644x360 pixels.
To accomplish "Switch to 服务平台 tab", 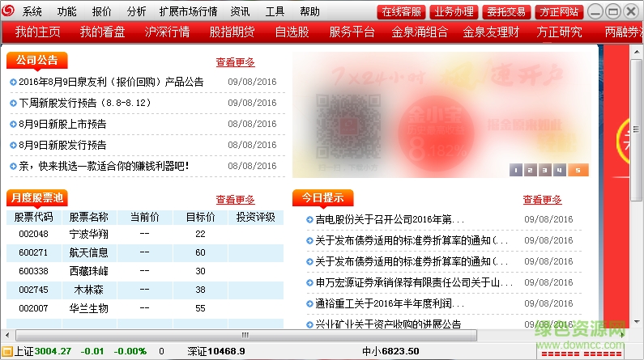I will (x=352, y=32).
